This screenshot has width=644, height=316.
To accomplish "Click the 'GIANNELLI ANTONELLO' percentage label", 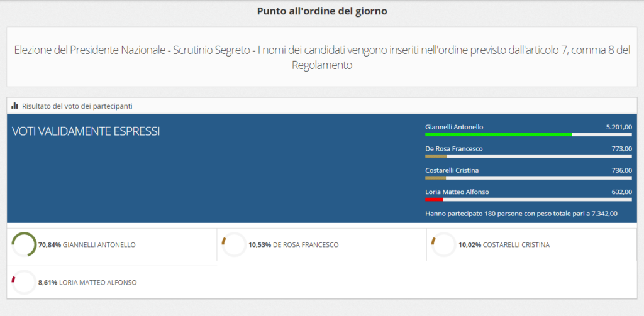I will click(x=87, y=245).
